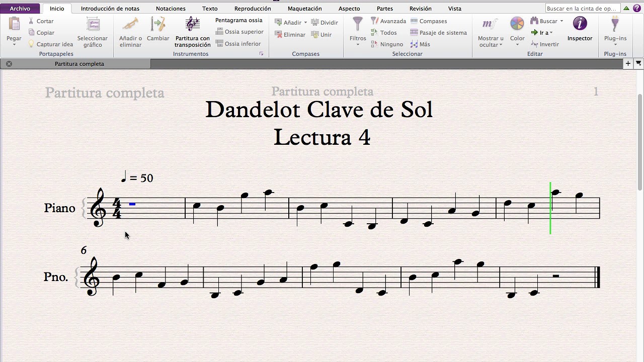Click Avanzada filter button

click(x=388, y=21)
